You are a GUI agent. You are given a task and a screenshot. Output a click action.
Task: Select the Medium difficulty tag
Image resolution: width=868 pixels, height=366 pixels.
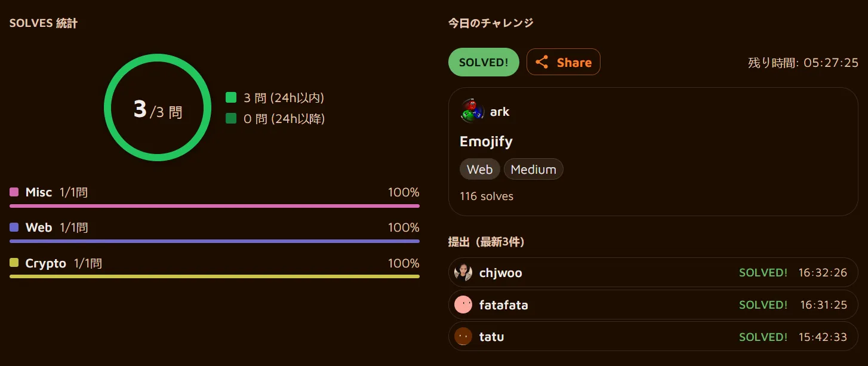click(533, 170)
